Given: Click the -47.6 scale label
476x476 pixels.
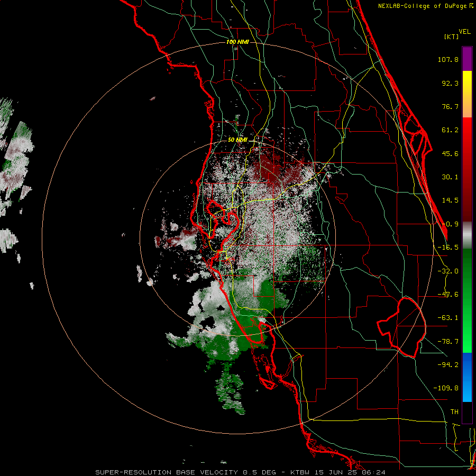Looking at the screenshot, I should click(x=448, y=295).
